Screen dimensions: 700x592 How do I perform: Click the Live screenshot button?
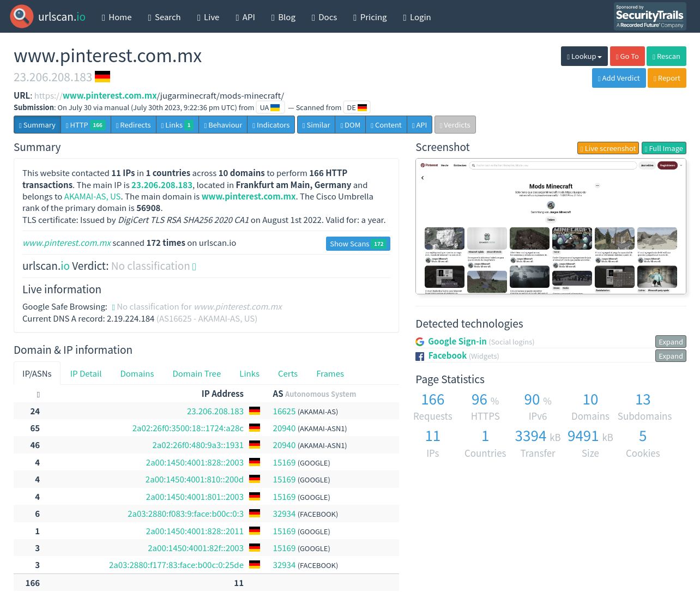pyautogui.click(x=608, y=148)
